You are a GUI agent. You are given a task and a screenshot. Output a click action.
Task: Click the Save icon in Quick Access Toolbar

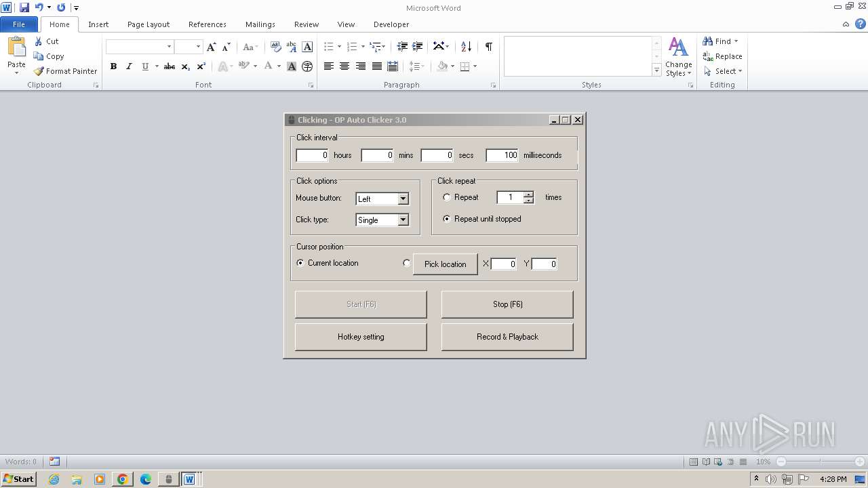point(24,7)
